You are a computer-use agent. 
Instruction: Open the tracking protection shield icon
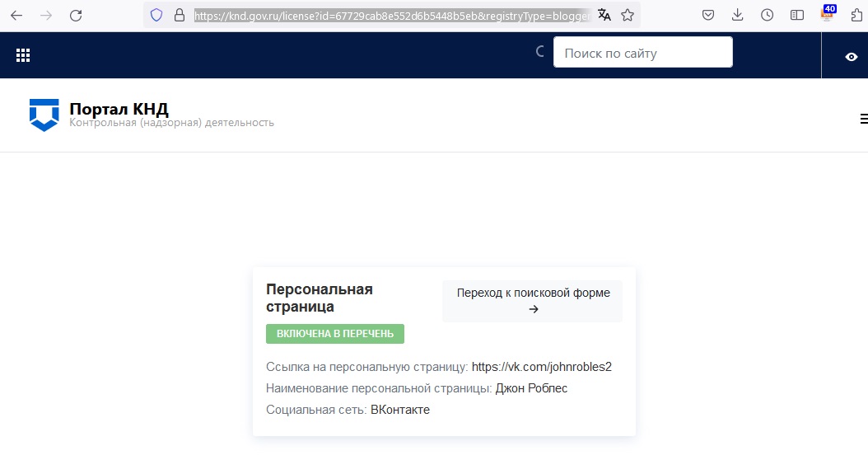pyautogui.click(x=156, y=15)
